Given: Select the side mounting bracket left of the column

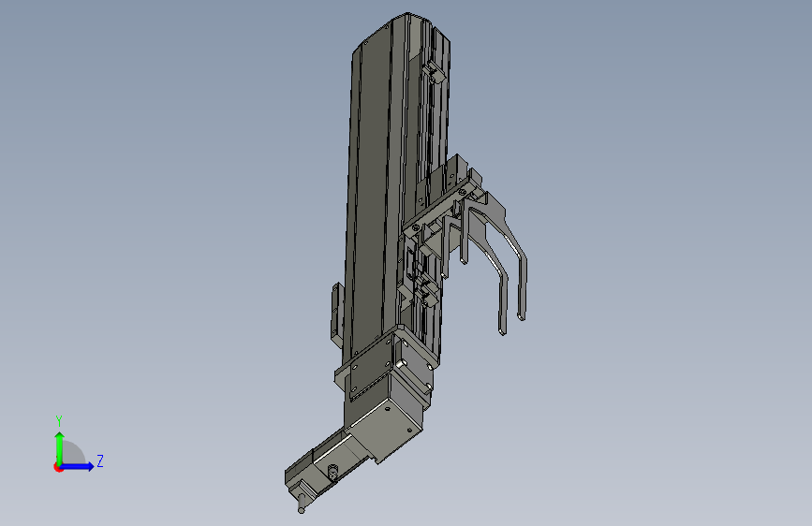Looking at the screenshot, I should tap(337, 314).
